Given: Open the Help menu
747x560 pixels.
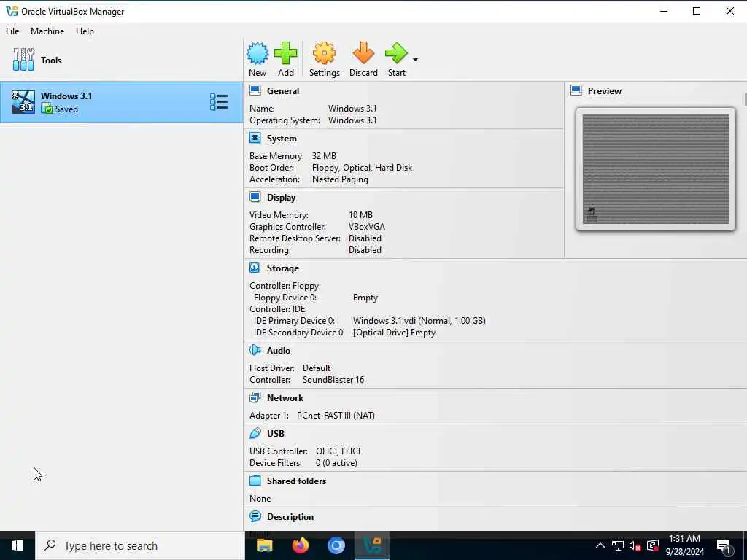Looking at the screenshot, I should [85, 31].
